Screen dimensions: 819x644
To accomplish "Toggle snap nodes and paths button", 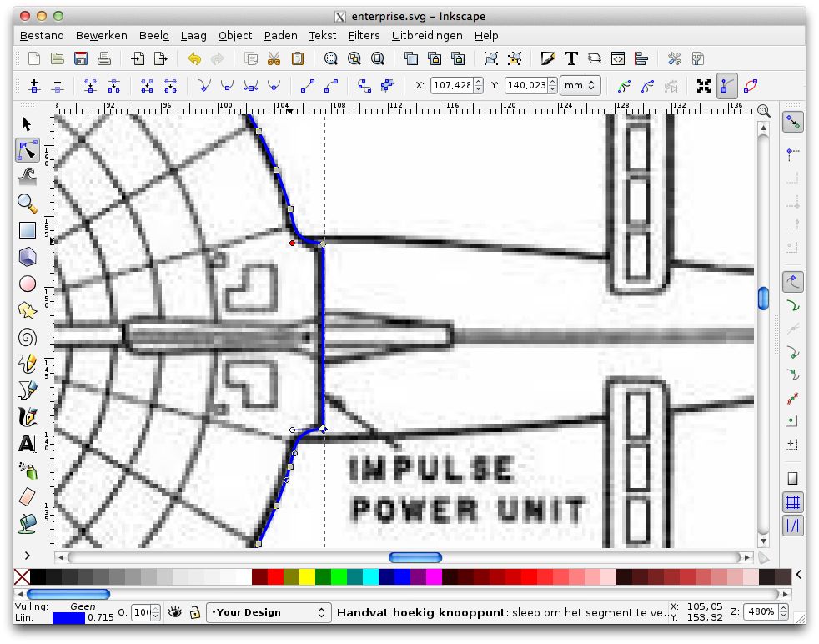I will click(x=793, y=283).
